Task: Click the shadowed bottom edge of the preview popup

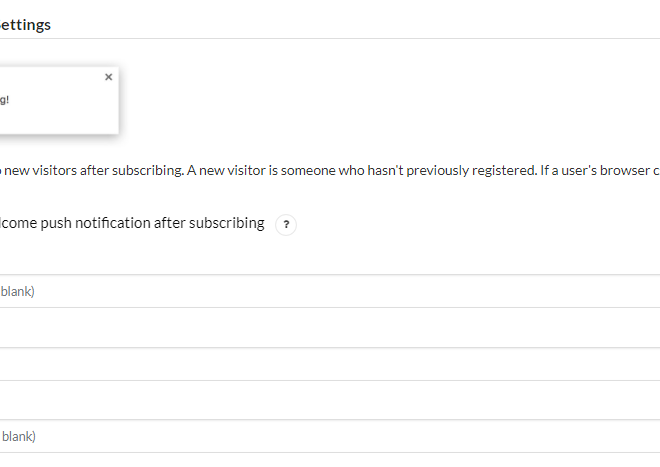Action: (x=59, y=134)
